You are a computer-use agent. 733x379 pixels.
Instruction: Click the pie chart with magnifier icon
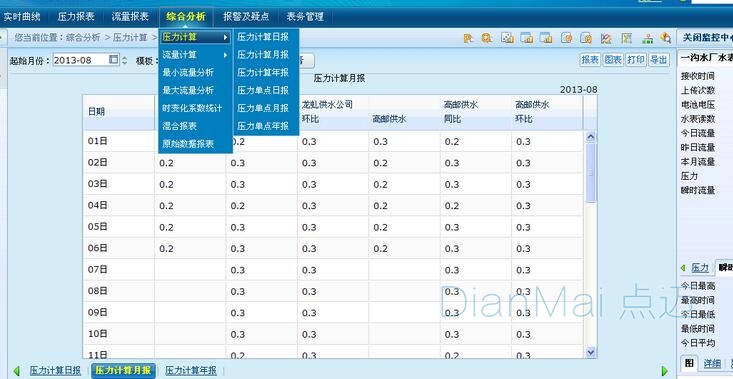click(x=666, y=38)
